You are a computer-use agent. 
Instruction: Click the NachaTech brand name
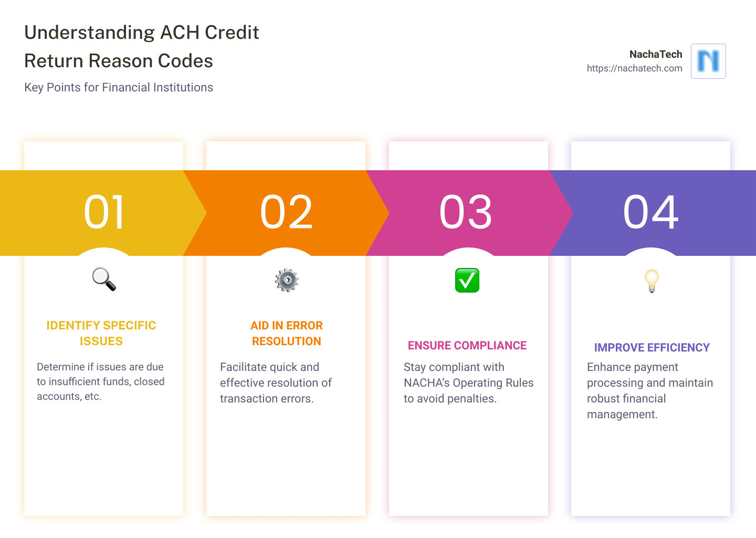pos(655,54)
